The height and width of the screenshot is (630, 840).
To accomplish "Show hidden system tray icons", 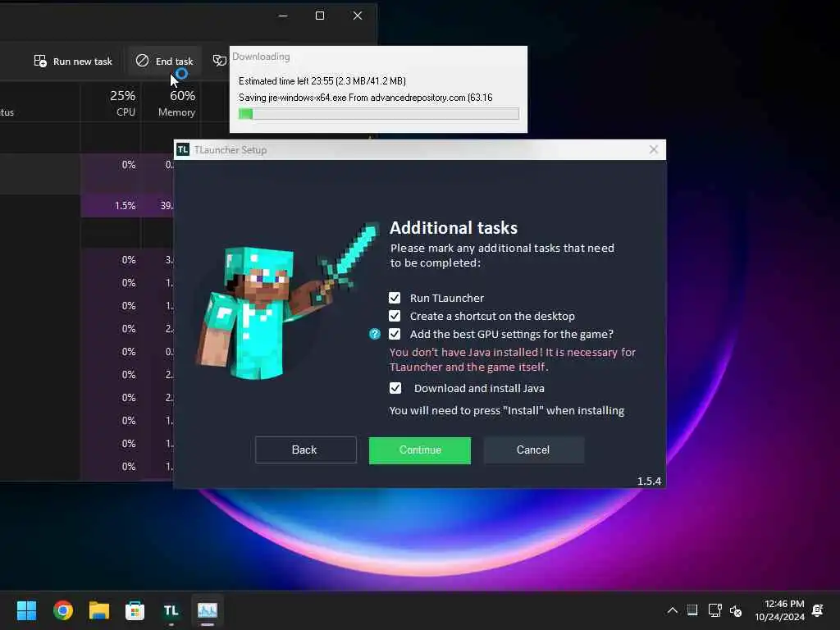I will (673, 610).
